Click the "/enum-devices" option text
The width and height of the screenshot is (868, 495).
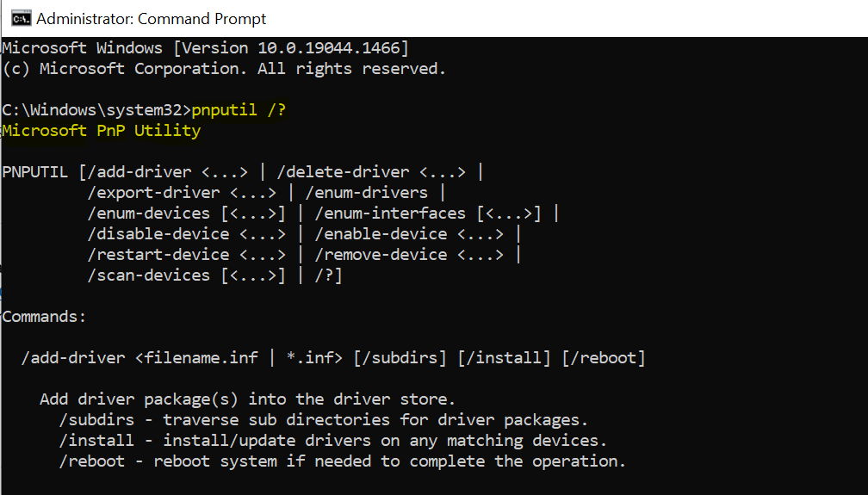tap(148, 213)
